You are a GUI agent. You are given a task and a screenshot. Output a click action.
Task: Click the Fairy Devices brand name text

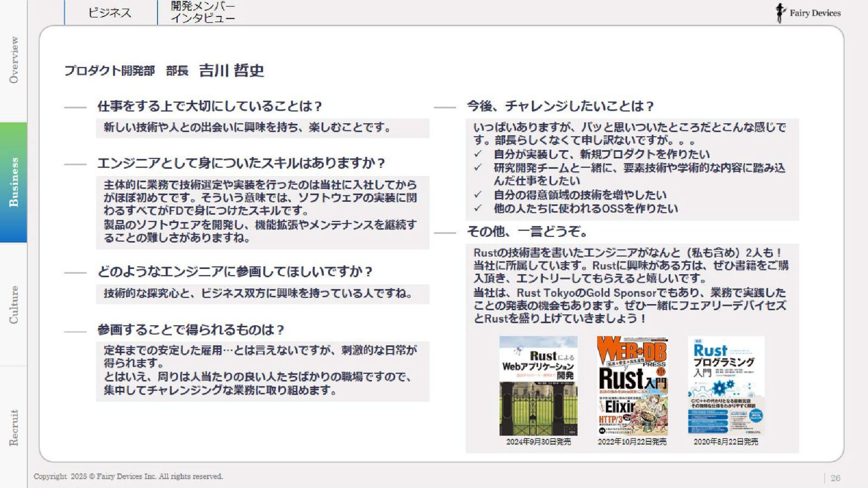click(815, 13)
